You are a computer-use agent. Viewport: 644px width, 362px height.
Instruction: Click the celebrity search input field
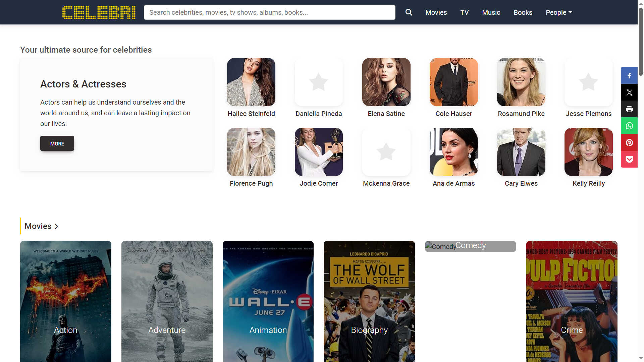tap(269, 12)
